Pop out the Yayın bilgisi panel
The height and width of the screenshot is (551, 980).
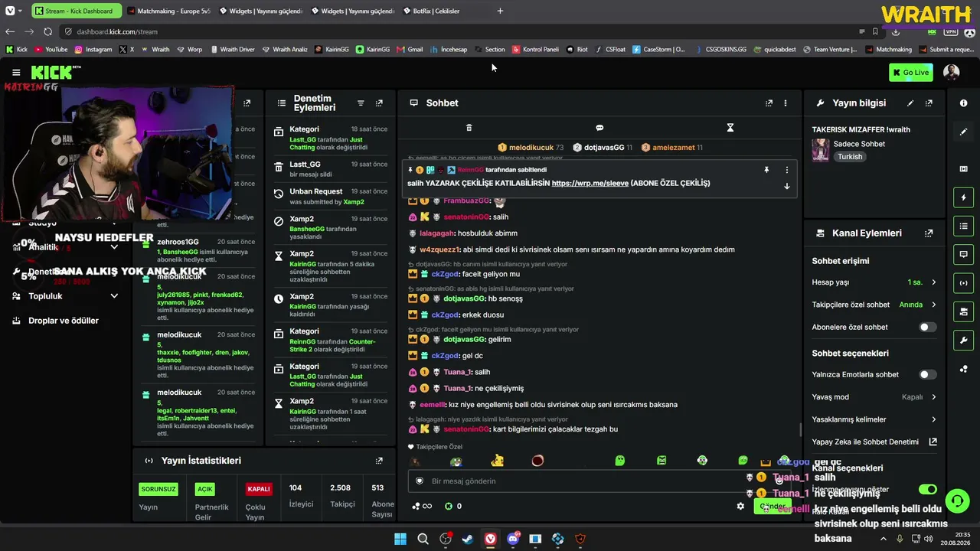point(929,103)
